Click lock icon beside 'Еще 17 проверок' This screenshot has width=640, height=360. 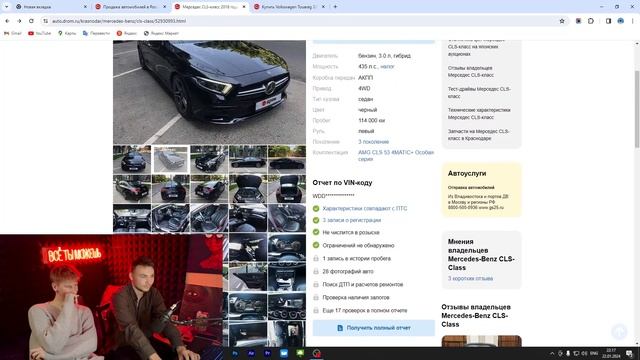point(316,311)
